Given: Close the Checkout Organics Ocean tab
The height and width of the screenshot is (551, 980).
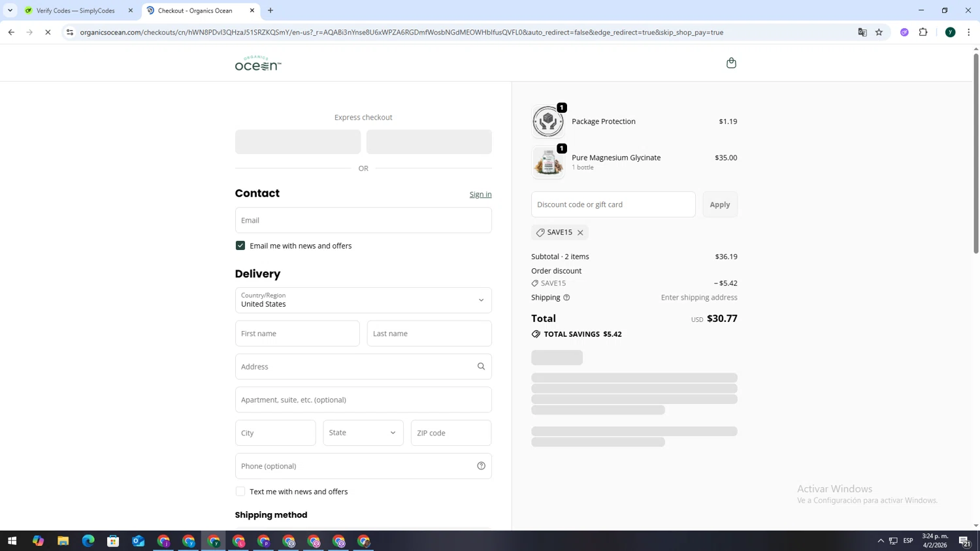Looking at the screenshot, I should click(x=252, y=10).
